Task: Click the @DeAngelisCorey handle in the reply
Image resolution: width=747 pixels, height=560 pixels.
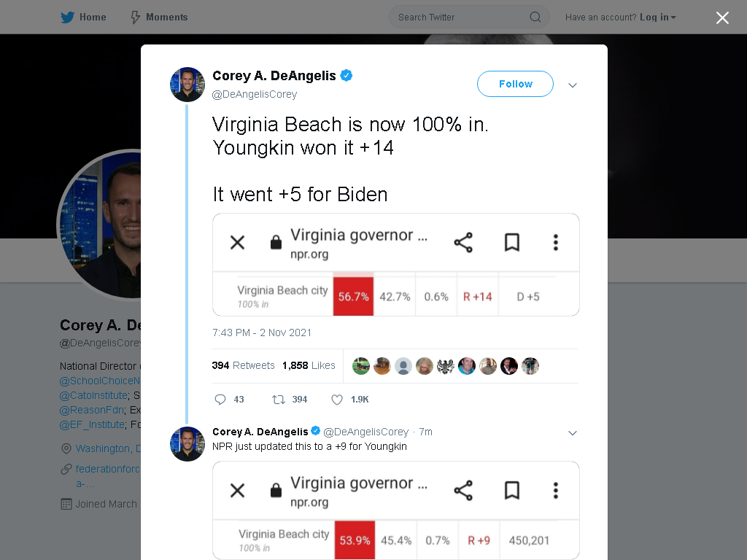Action: tap(366, 432)
